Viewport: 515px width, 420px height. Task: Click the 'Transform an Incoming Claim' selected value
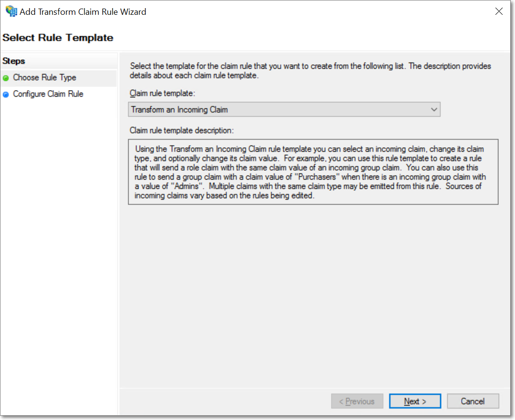179,110
